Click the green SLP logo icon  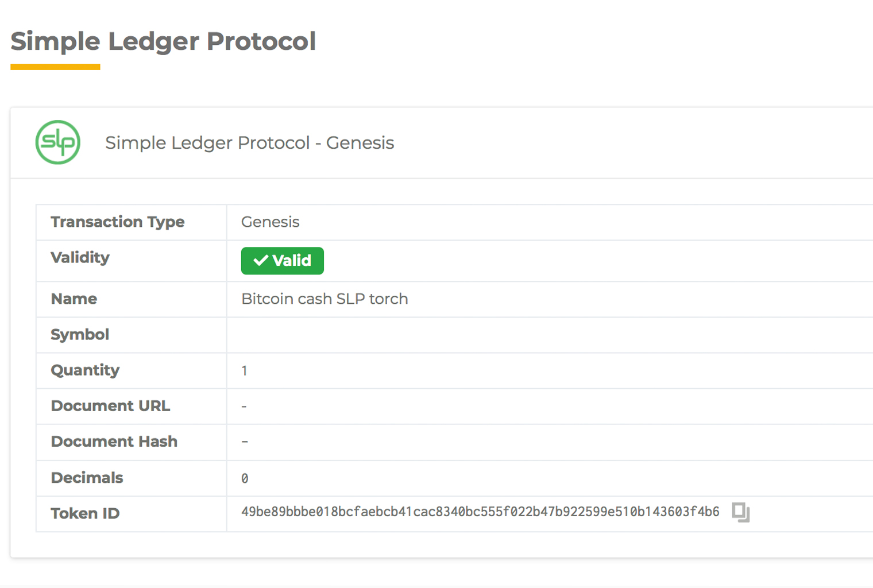(58, 142)
